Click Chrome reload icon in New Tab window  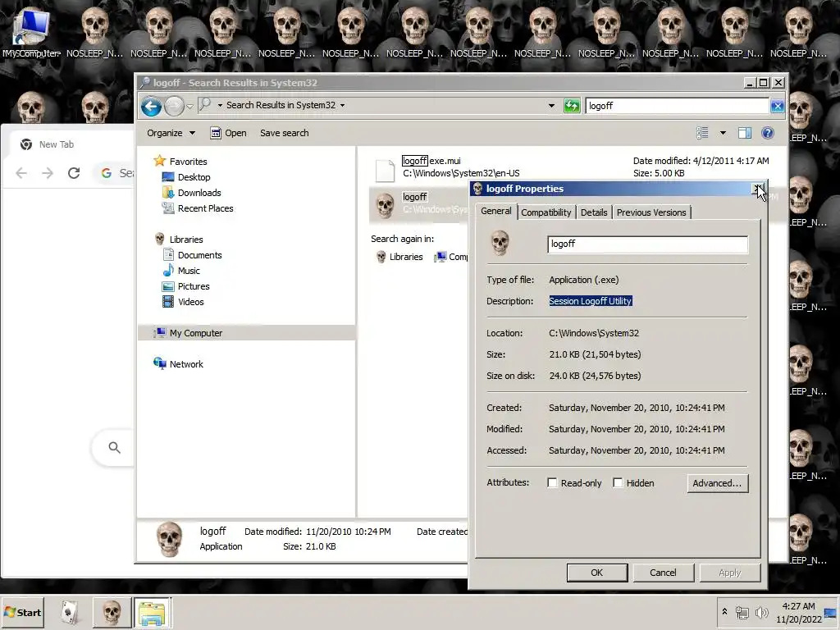coord(74,172)
